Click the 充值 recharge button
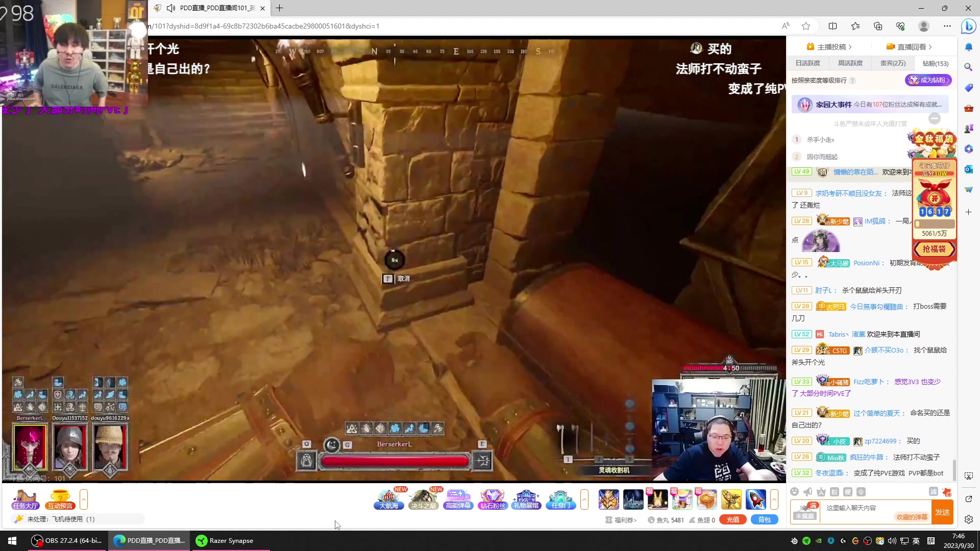This screenshot has width=980, height=551. point(732,519)
